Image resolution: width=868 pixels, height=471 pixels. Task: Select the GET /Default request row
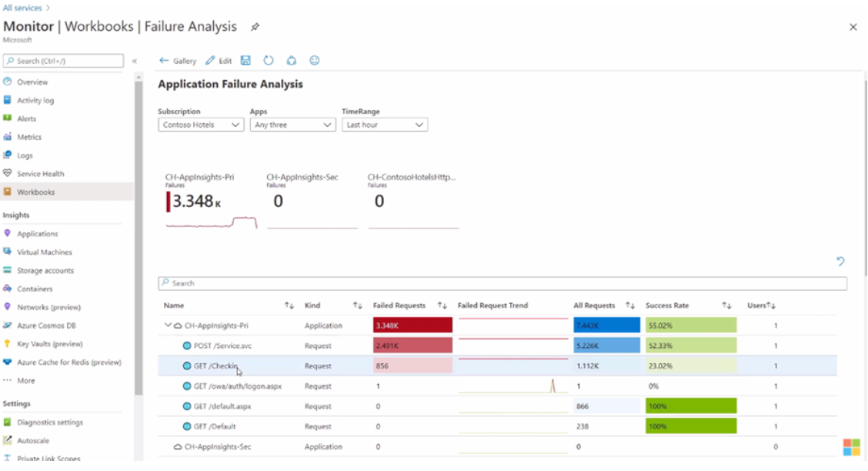click(x=497, y=426)
